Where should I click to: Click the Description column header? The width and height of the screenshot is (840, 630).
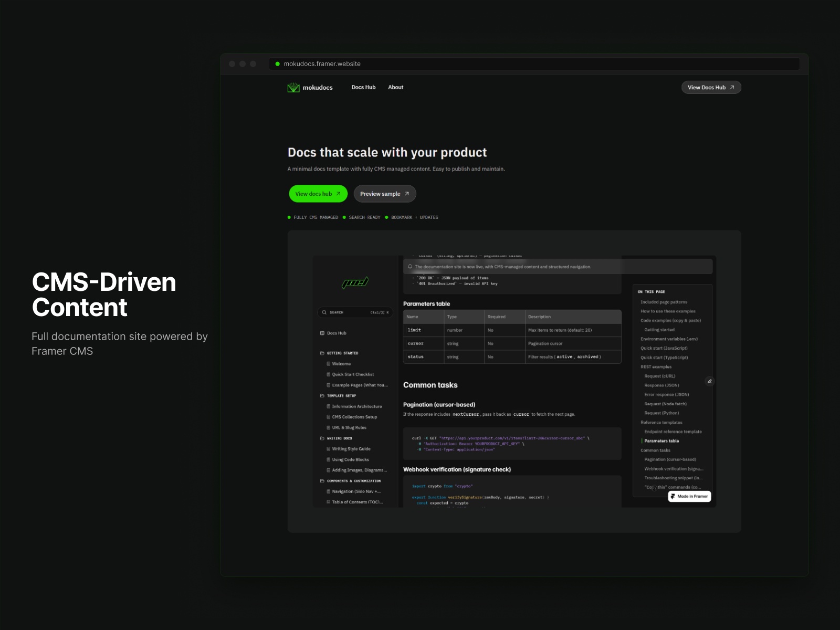coord(573,317)
